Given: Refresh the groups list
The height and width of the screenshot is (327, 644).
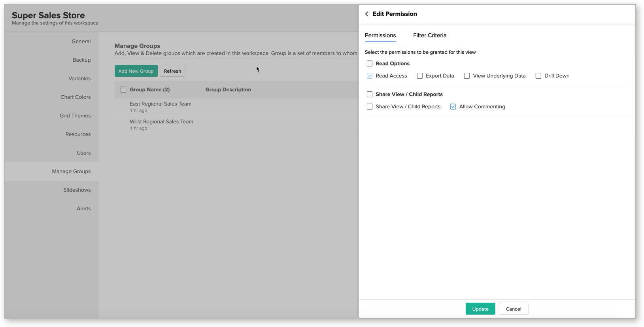Looking at the screenshot, I should (x=172, y=71).
